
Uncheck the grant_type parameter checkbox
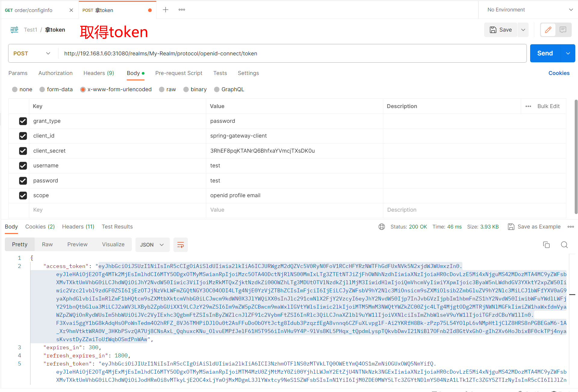[x=23, y=121]
